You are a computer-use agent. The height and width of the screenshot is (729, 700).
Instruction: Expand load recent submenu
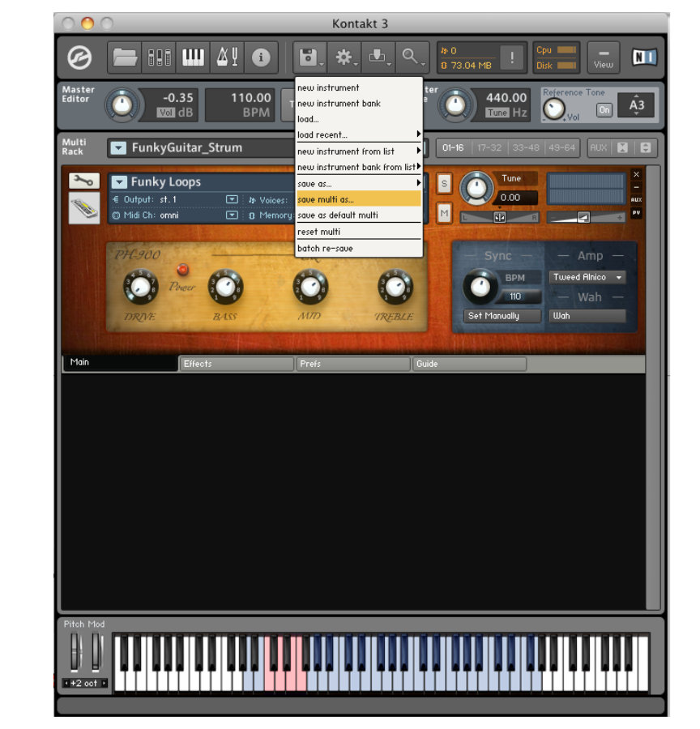pos(359,134)
